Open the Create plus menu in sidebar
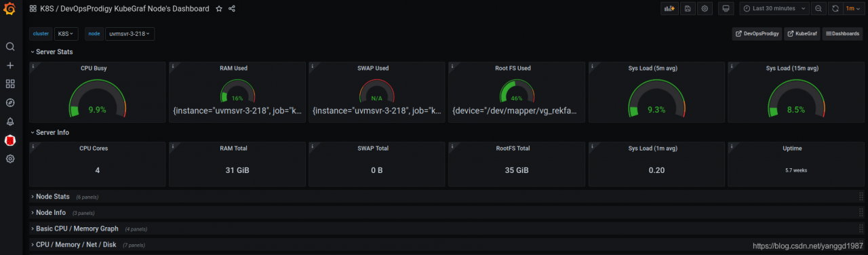The height and width of the screenshot is (255, 868). 10,66
